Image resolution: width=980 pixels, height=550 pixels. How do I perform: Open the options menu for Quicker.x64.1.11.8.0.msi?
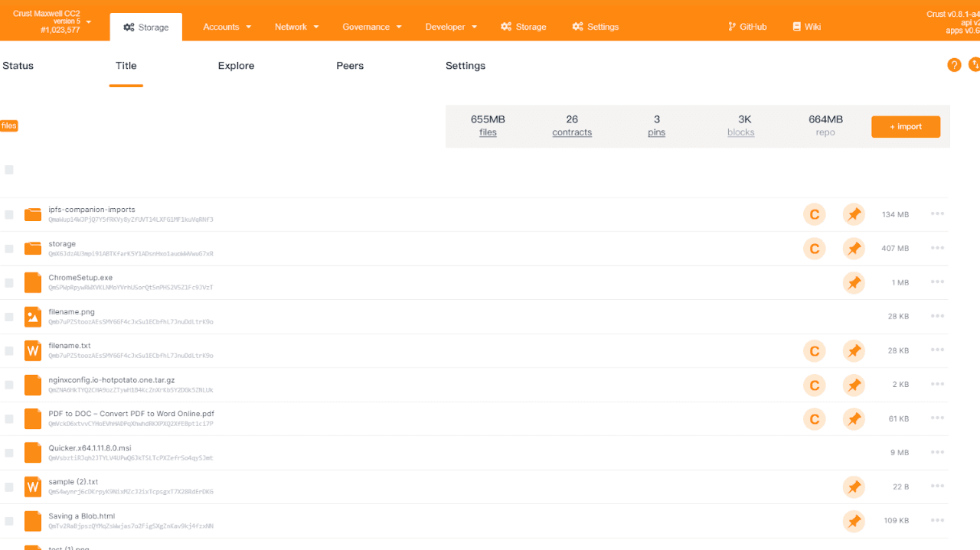click(937, 452)
